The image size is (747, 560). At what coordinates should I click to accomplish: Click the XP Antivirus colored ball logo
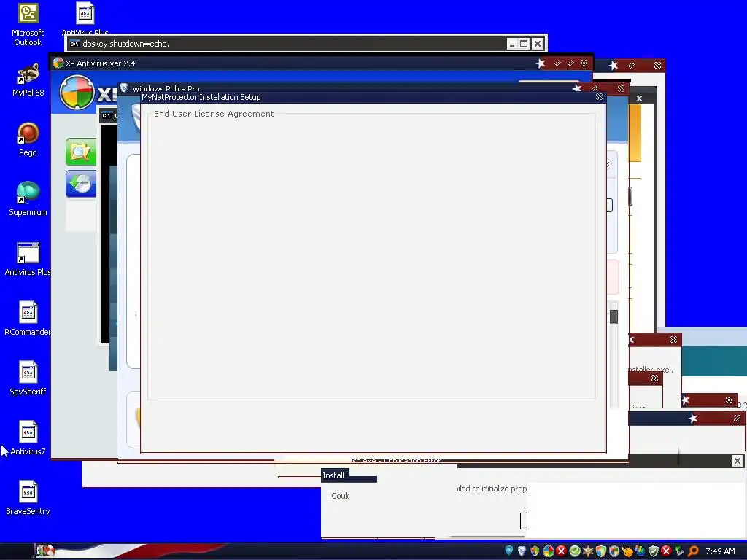(77, 93)
